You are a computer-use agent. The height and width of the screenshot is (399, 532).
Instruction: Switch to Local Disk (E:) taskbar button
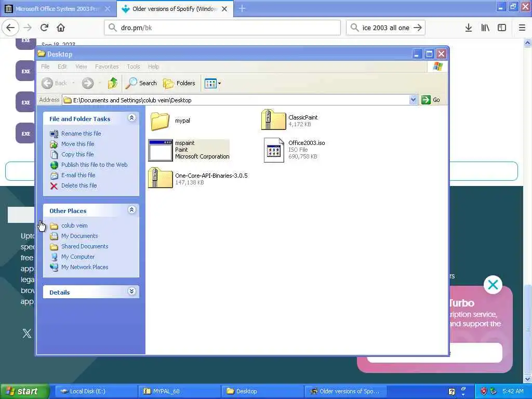96,392
